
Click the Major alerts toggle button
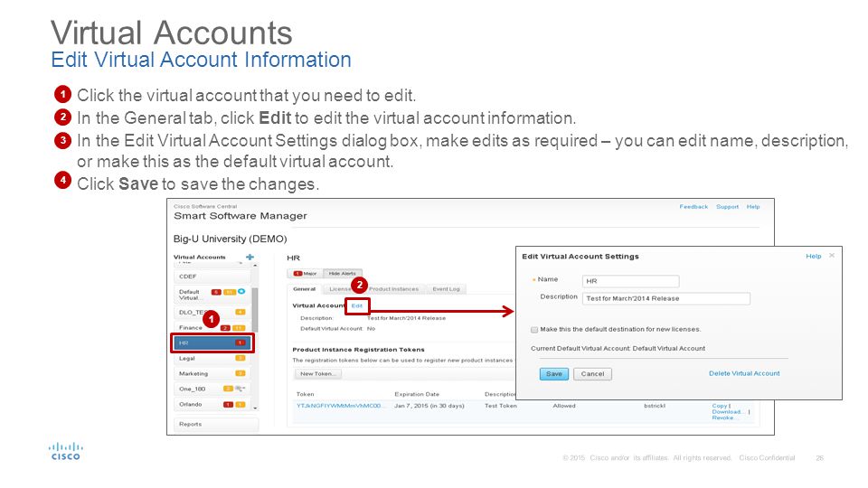[x=305, y=273]
